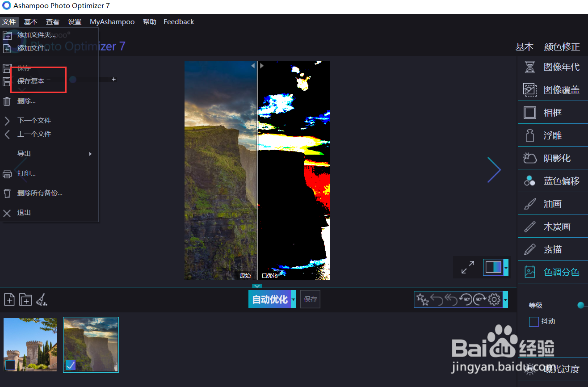
Task: Open the gear settings icon in bottom toolbar
Action: 494,299
